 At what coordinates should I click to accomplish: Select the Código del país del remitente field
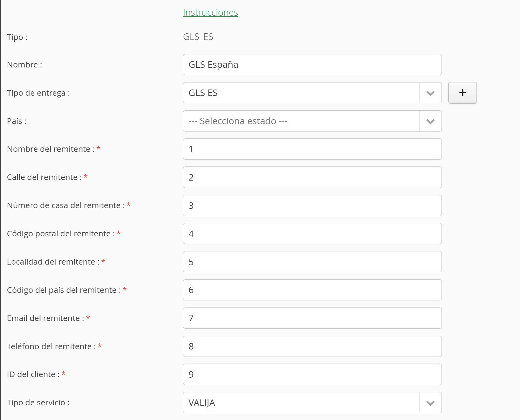(312, 290)
